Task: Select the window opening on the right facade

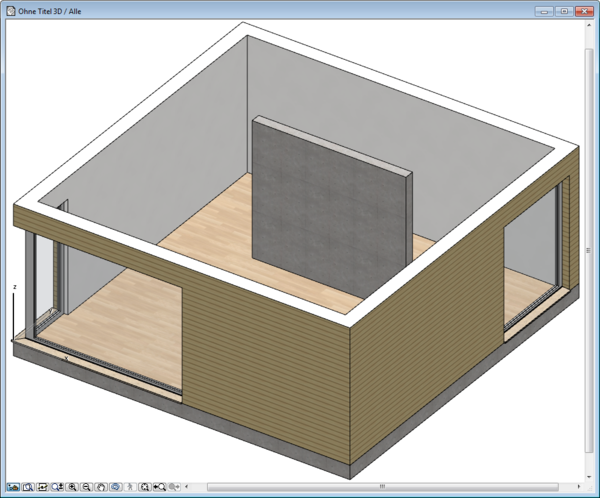Action: tap(532, 256)
